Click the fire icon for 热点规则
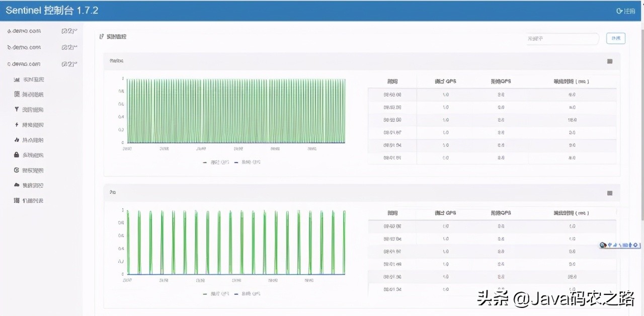 (x=17, y=140)
